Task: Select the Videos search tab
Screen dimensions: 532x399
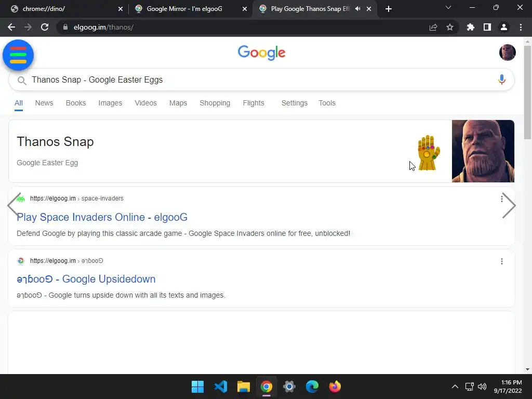Action: point(145,103)
